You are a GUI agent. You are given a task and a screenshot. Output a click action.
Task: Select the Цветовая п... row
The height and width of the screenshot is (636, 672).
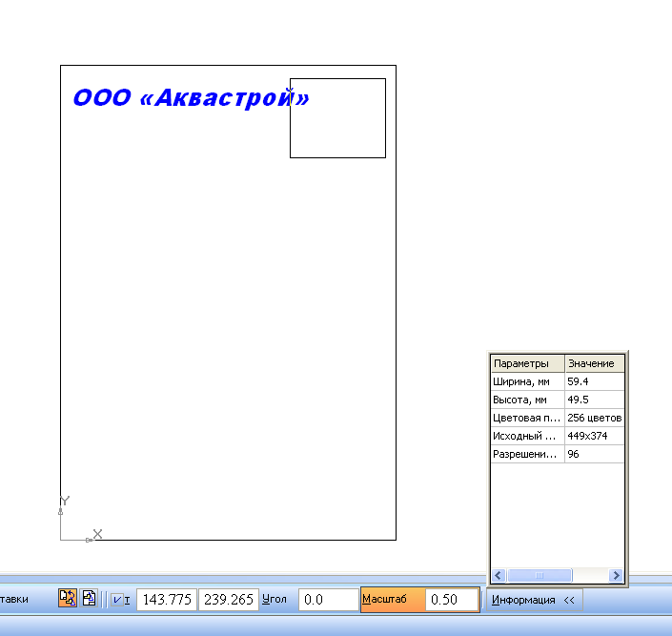click(558, 418)
